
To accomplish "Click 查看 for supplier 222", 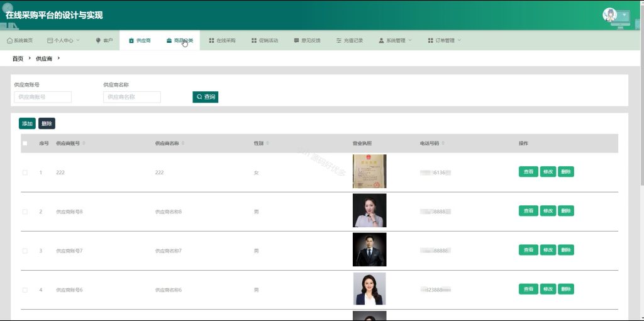I will [x=528, y=172].
